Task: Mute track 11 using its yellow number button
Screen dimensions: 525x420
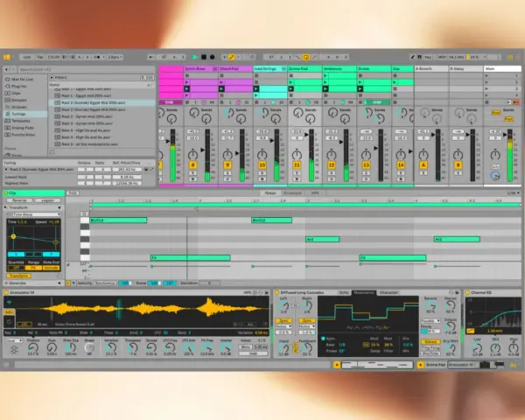Action: (x=297, y=165)
